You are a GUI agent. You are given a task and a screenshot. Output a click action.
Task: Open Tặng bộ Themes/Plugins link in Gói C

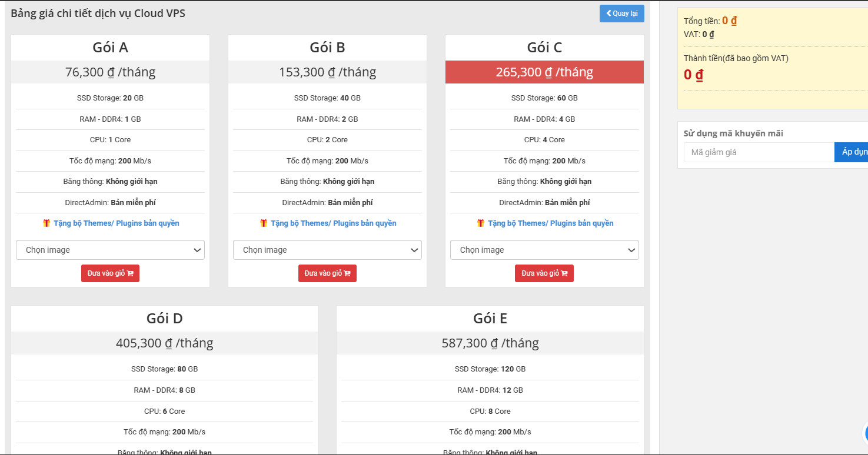[551, 223]
